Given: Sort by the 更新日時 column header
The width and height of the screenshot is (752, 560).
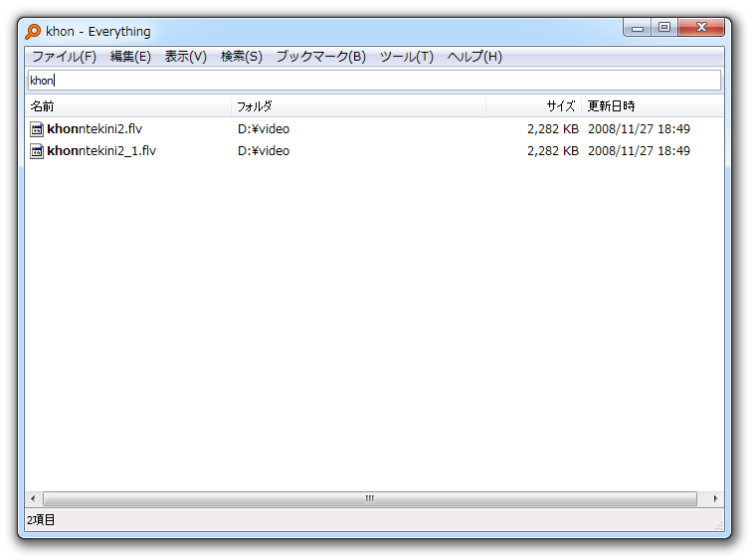Looking at the screenshot, I should click(x=653, y=106).
